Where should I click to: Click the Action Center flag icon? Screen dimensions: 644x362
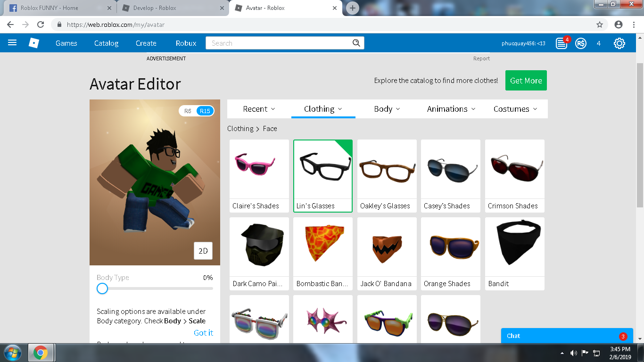[x=585, y=353]
